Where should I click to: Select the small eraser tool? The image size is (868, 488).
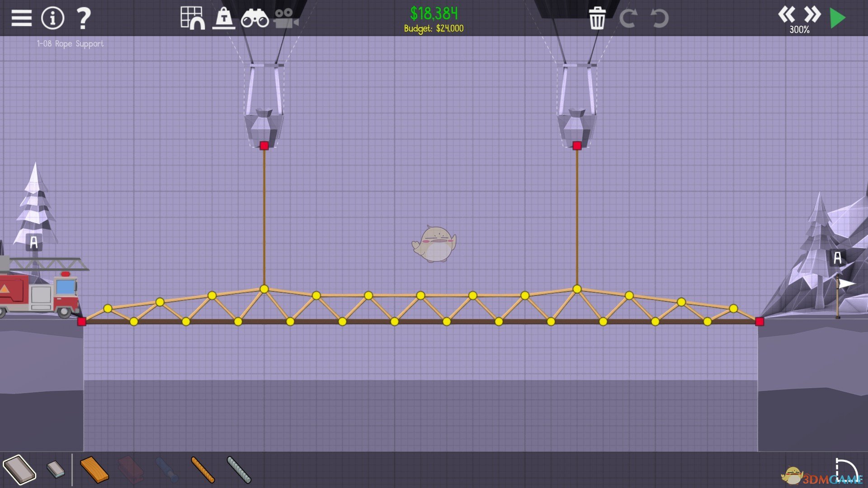pos(56,469)
